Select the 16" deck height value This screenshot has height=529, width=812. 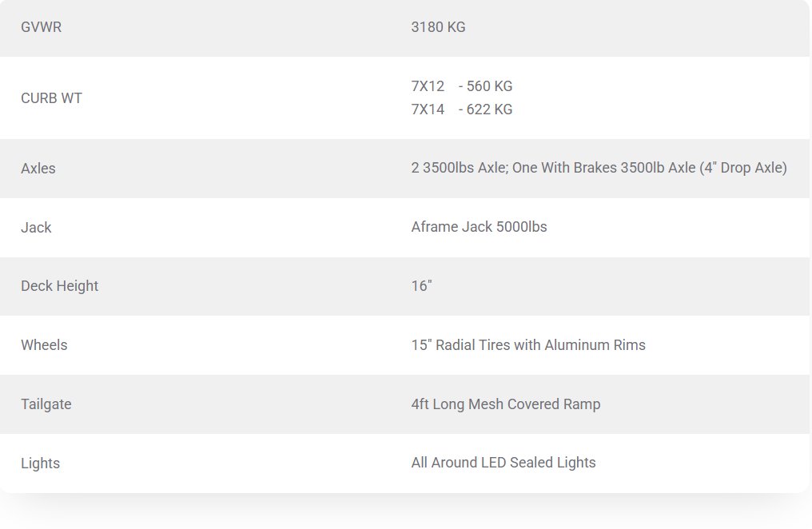[x=421, y=286]
